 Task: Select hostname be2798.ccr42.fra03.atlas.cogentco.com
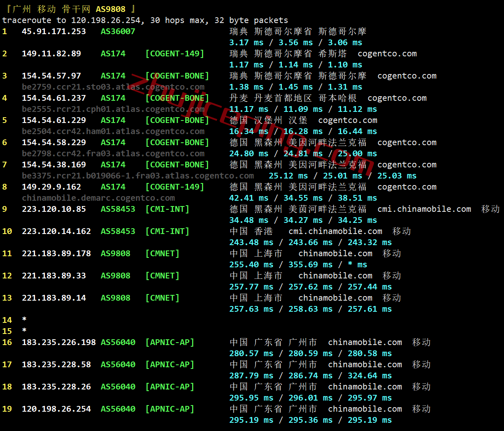pyautogui.click(x=113, y=153)
